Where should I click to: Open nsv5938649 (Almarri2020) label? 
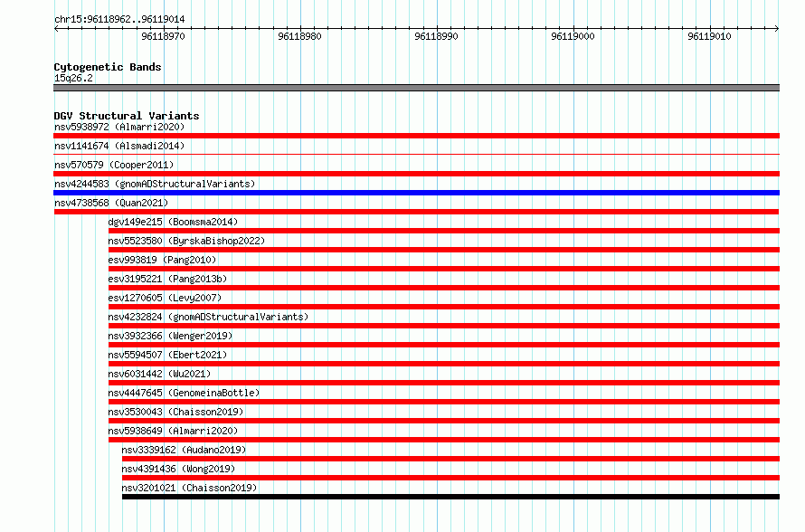[173, 431]
